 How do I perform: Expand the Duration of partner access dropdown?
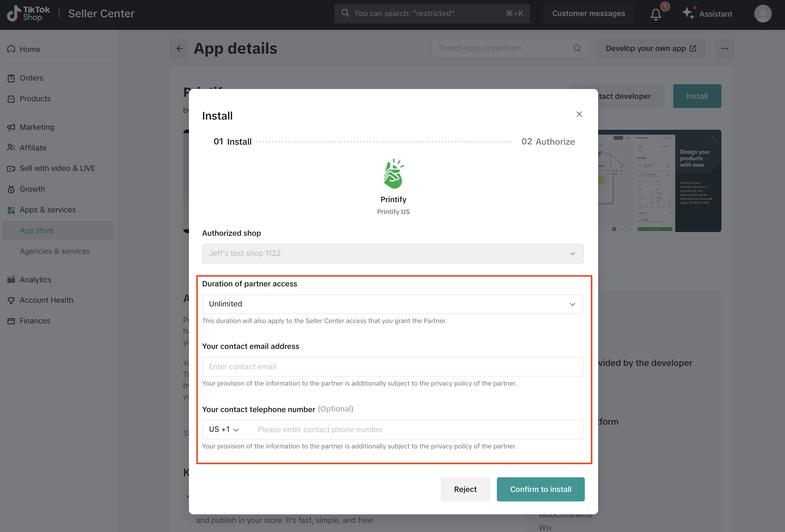[392, 304]
